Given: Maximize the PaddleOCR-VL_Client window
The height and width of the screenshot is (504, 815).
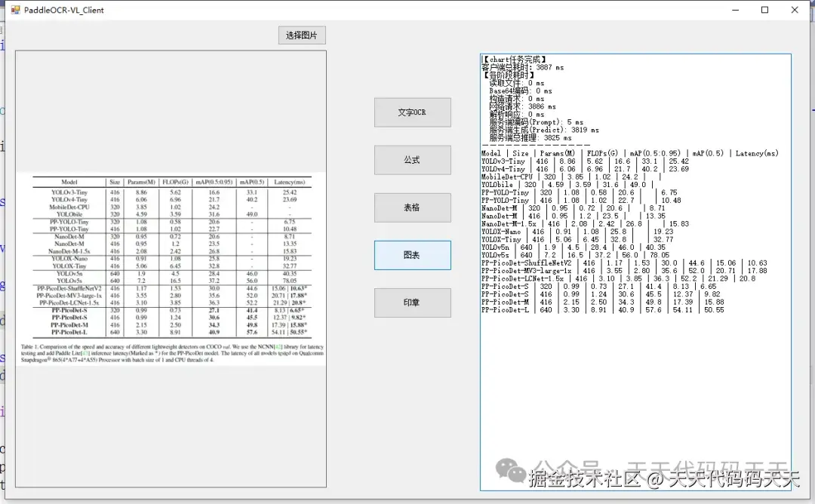Looking at the screenshot, I should (x=764, y=10).
